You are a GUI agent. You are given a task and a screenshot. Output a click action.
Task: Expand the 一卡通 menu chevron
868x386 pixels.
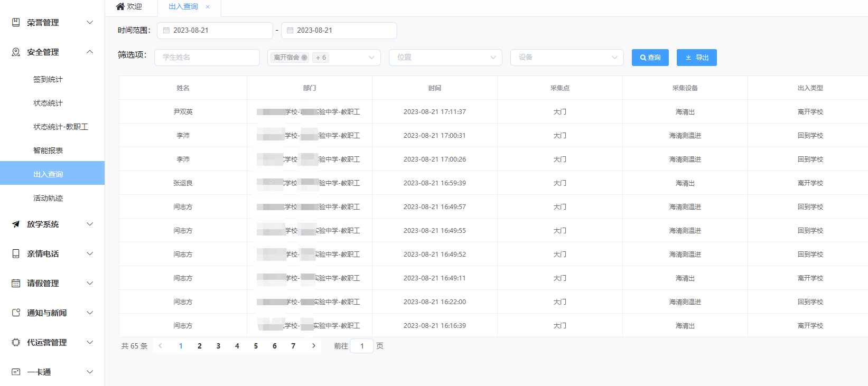(90, 372)
